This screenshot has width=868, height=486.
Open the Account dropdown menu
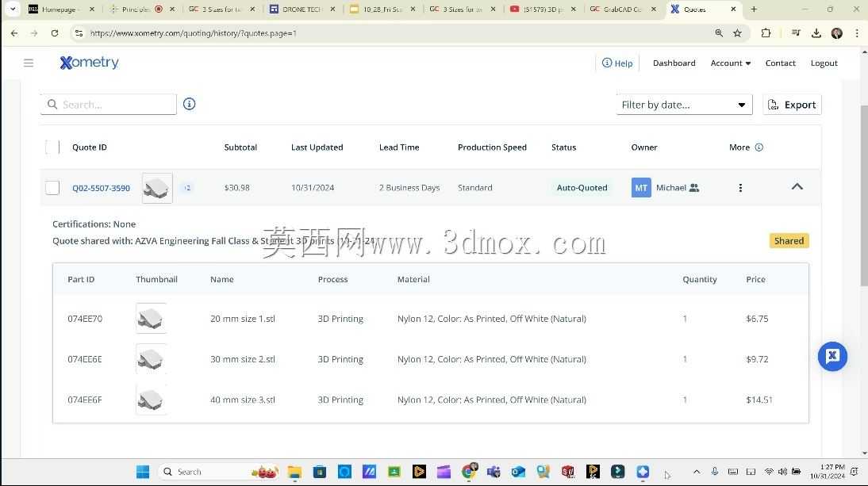click(730, 63)
